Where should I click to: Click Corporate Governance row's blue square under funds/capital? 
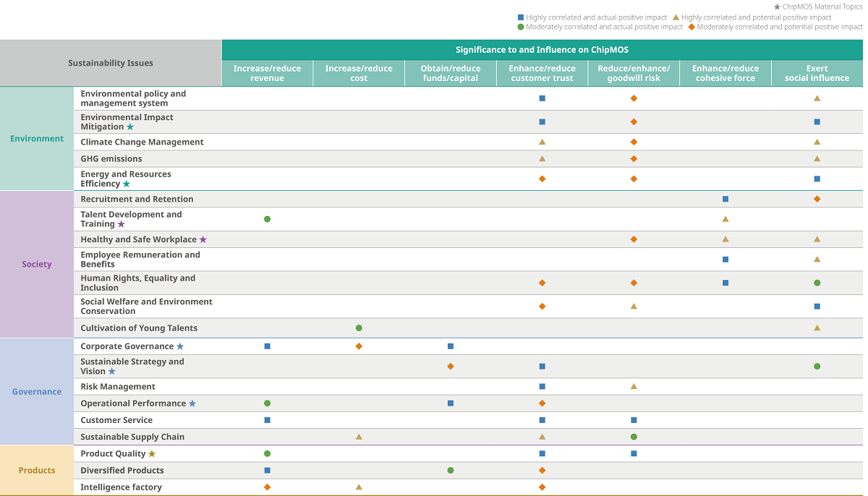pos(451,346)
